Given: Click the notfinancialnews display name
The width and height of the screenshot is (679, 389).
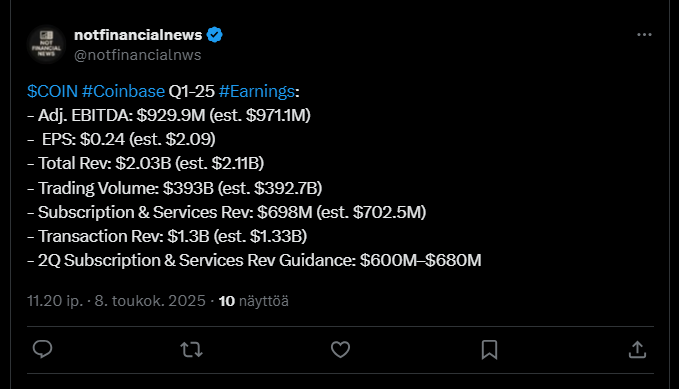Looking at the screenshot, I should (x=138, y=35).
